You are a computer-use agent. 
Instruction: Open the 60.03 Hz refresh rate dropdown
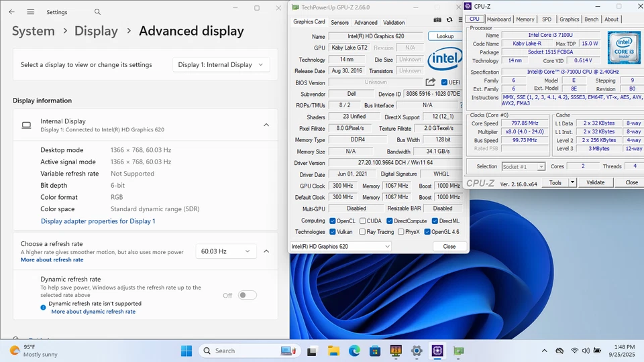click(x=226, y=251)
